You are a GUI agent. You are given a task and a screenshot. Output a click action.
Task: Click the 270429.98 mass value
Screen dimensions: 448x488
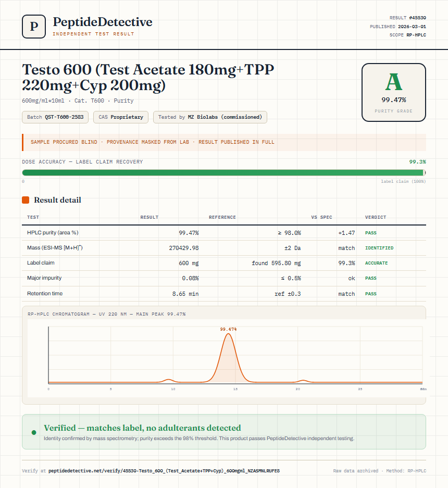[184, 248]
